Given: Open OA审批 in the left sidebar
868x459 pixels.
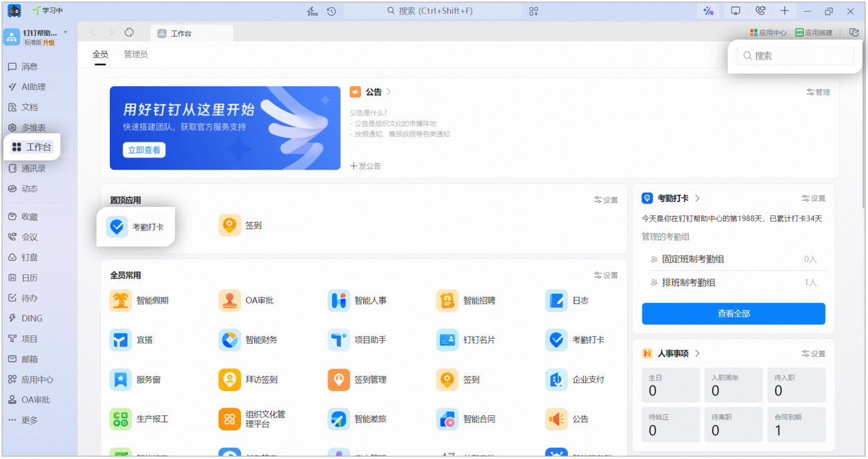Looking at the screenshot, I should (x=29, y=399).
